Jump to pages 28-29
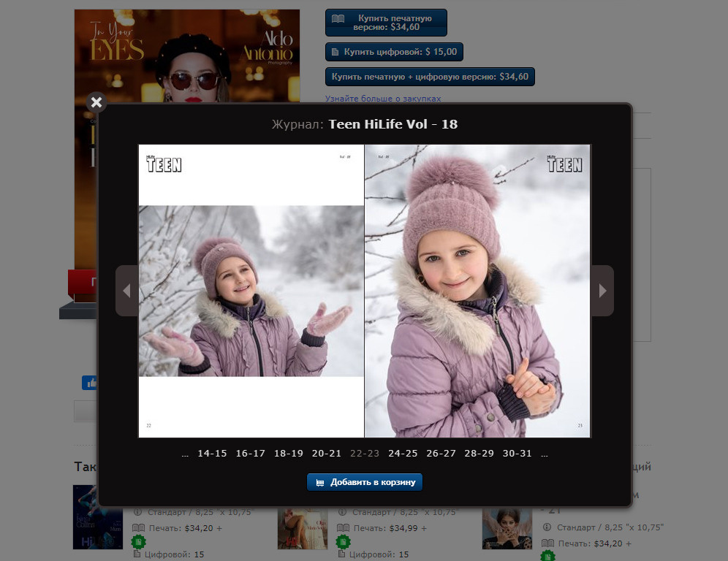 479,454
